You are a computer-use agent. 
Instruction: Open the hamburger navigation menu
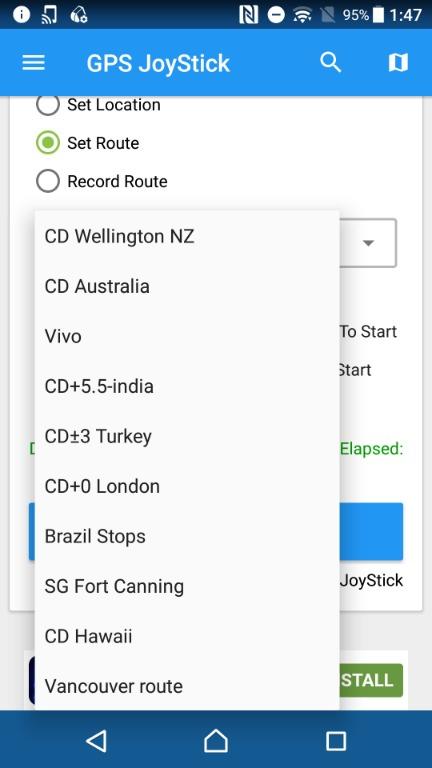tap(33, 63)
